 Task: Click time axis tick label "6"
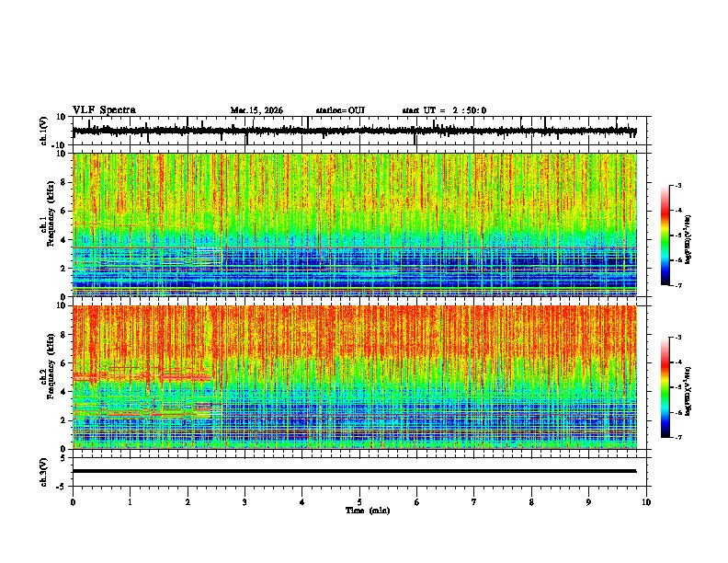[417, 502]
